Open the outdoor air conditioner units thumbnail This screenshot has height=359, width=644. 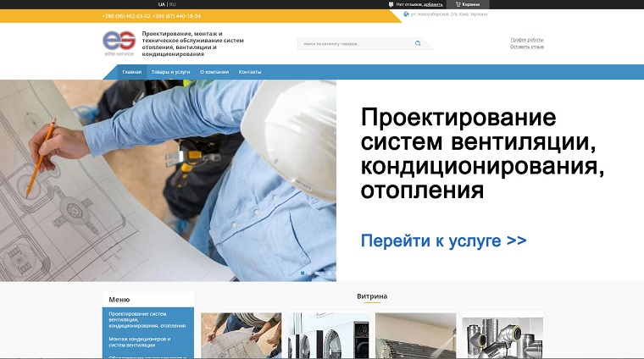[x=329, y=335]
